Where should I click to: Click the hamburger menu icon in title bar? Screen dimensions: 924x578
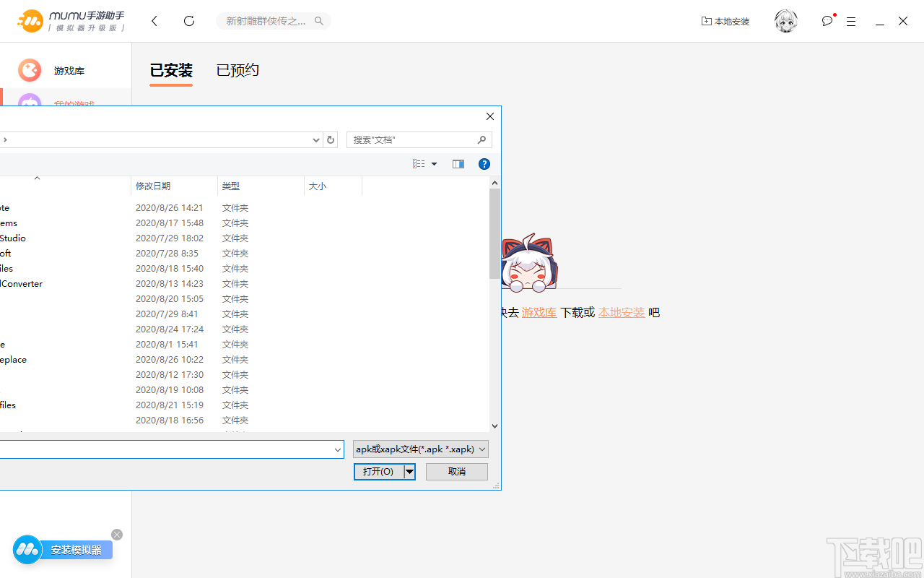click(851, 21)
